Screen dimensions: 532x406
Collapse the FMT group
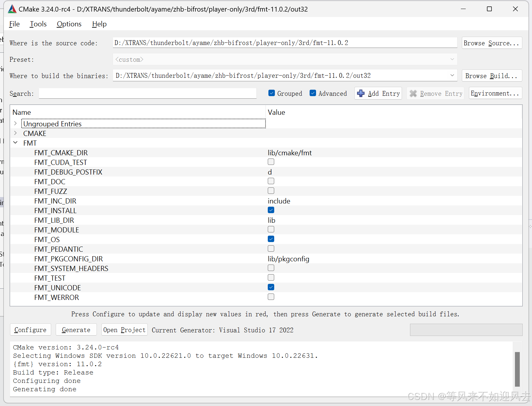[x=15, y=143]
